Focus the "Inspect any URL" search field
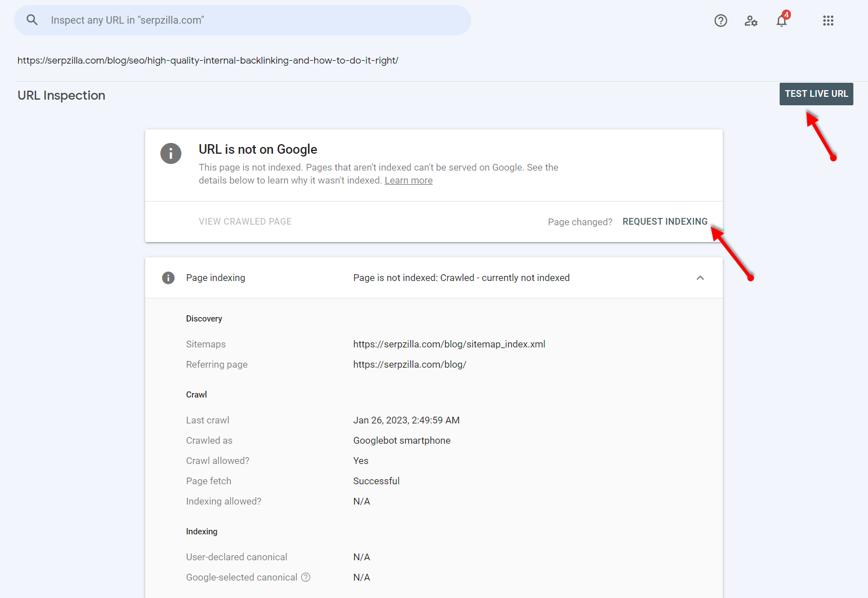This screenshot has height=598, width=868. (253, 20)
